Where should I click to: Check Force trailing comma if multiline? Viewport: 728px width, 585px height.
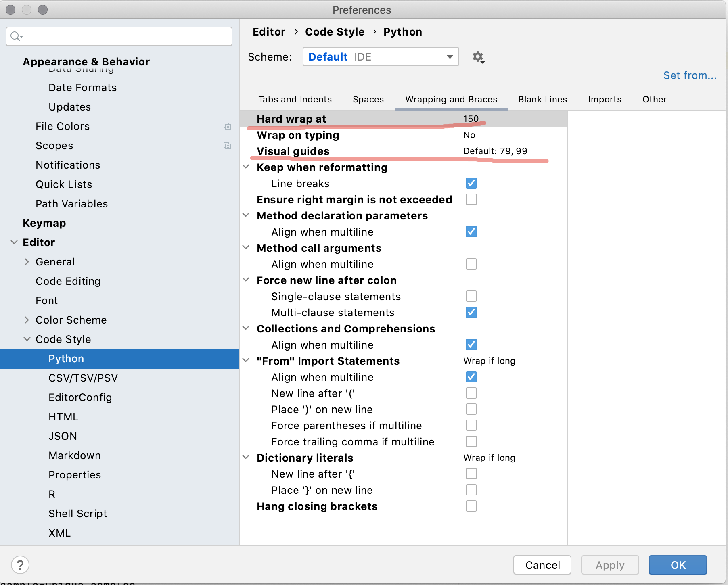471,441
